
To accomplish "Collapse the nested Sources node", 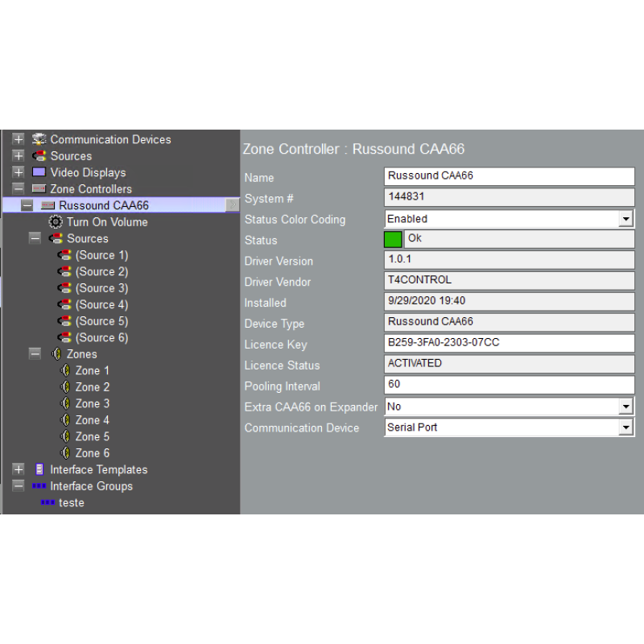I will (35, 238).
